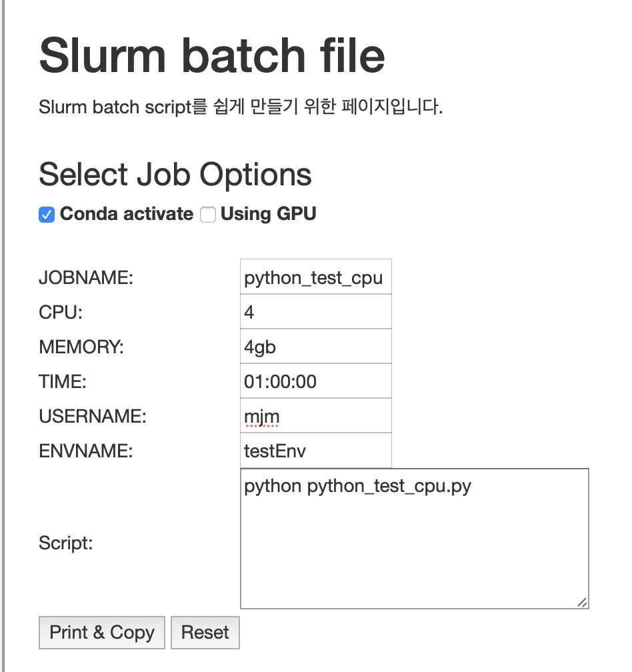This screenshot has width=632, height=672.
Task: Uncheck the Conda activate checkbox
Action: [47, 215]
